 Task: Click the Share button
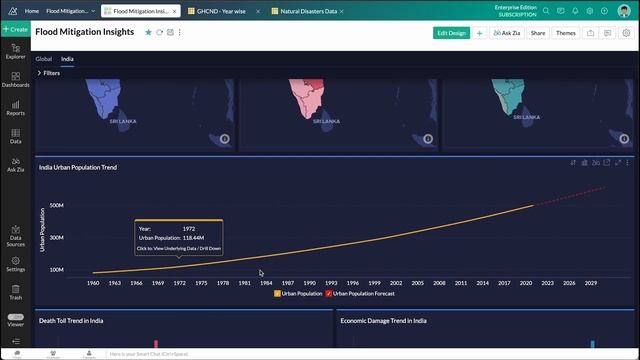pyautogui.click(x=538, y=33)
